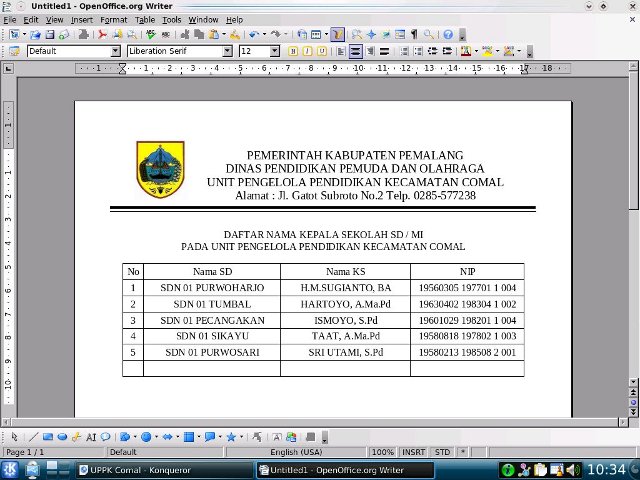Insert picture From File icon
Image resolution: width=640 pixels, height=480 pixels.
(291, 437)
